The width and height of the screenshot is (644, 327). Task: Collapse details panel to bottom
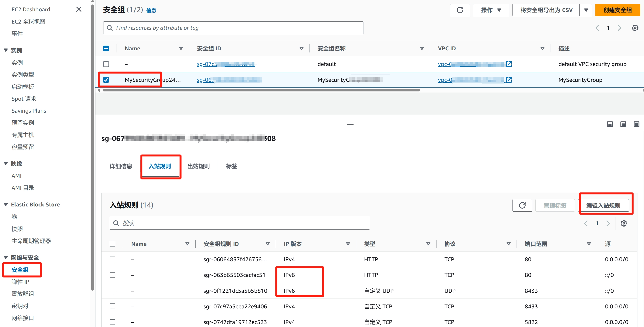(x=610, y=124)
